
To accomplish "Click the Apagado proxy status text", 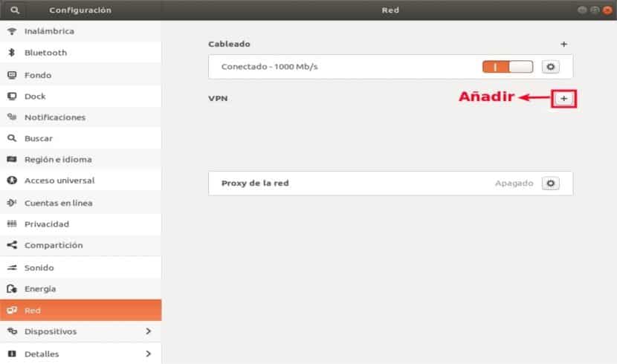I will click(x=514, y=183).
